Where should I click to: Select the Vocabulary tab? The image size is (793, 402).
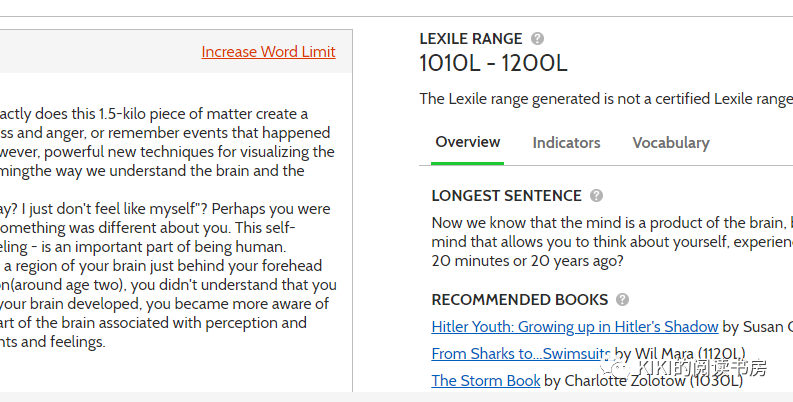tap(671, 143)
